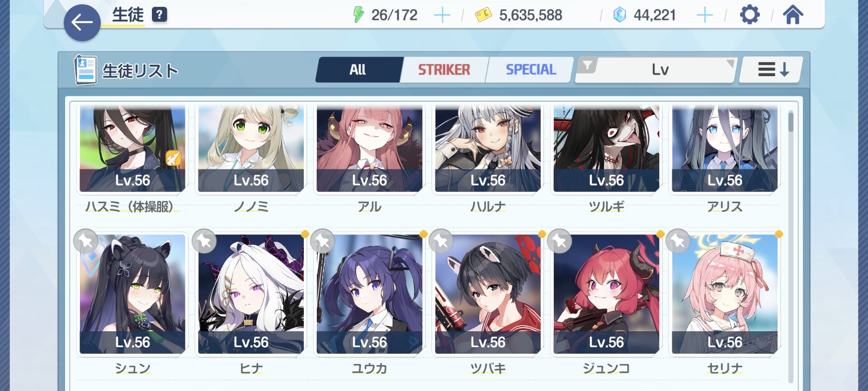Add gems with the plus icon
Image resolution: width=868 pixels, height=391 pixels.
[x=704, y=15]
